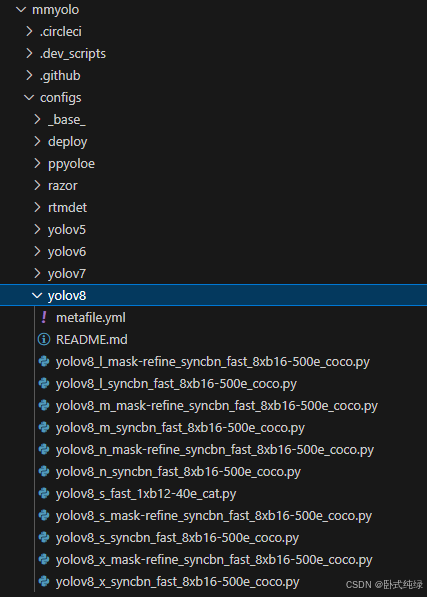Screen dimensions: 427x597
Task: Select the _base_ folder name
Action: [x=67, y=120]
